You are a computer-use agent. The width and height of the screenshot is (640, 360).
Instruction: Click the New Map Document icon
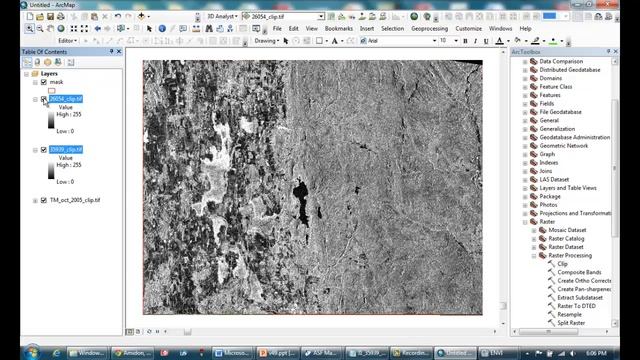[x=30, y=17]
